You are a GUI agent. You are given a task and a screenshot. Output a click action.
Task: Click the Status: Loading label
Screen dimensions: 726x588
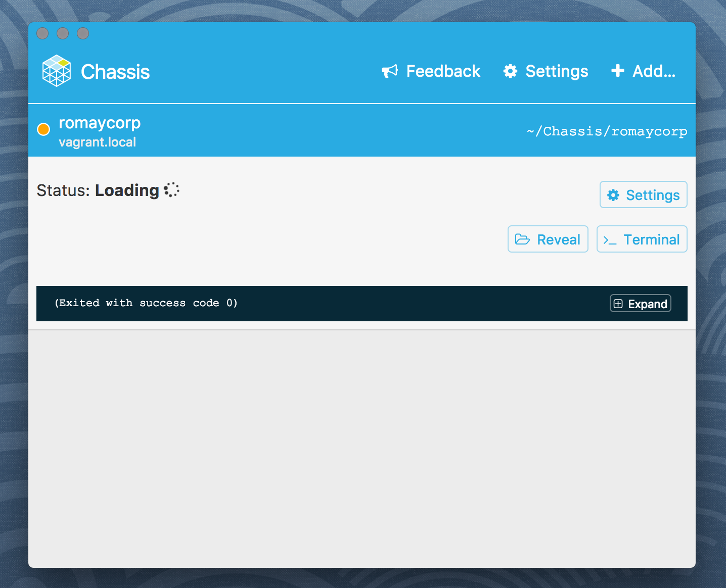pos(98,190)
